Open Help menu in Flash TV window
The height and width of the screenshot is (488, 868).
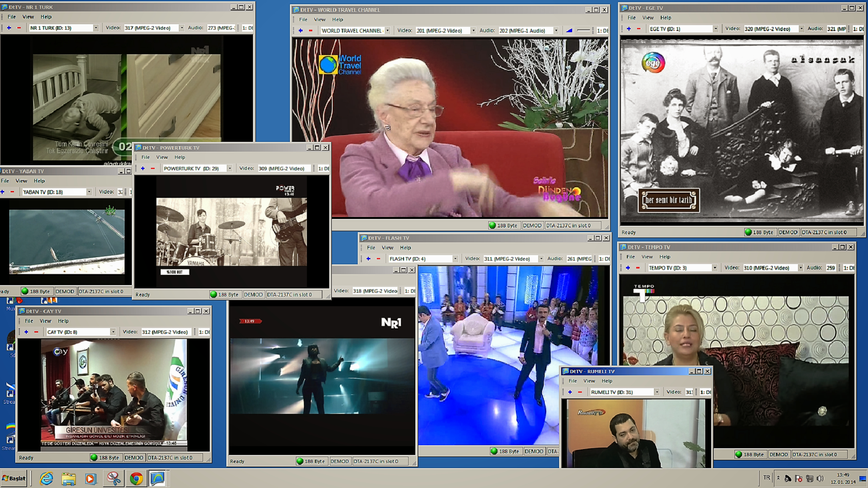405,248
